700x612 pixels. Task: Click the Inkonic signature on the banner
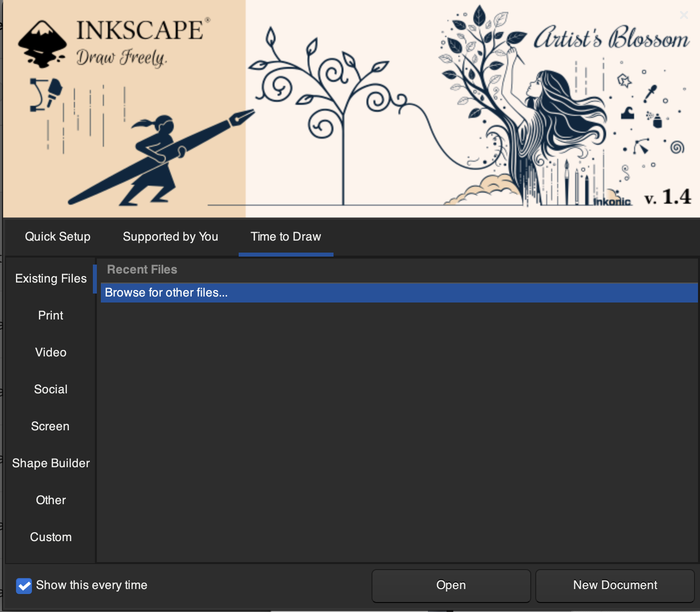(x=612, y=201)
